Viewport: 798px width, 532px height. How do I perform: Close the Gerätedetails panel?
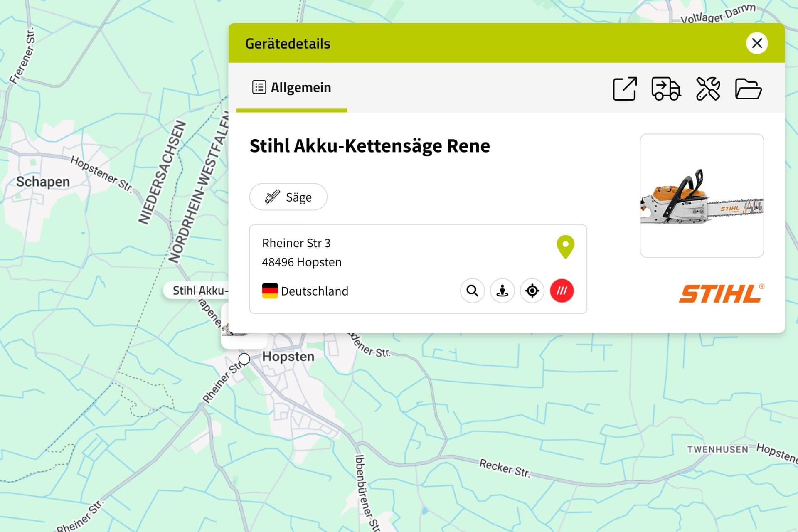[756, 43]
